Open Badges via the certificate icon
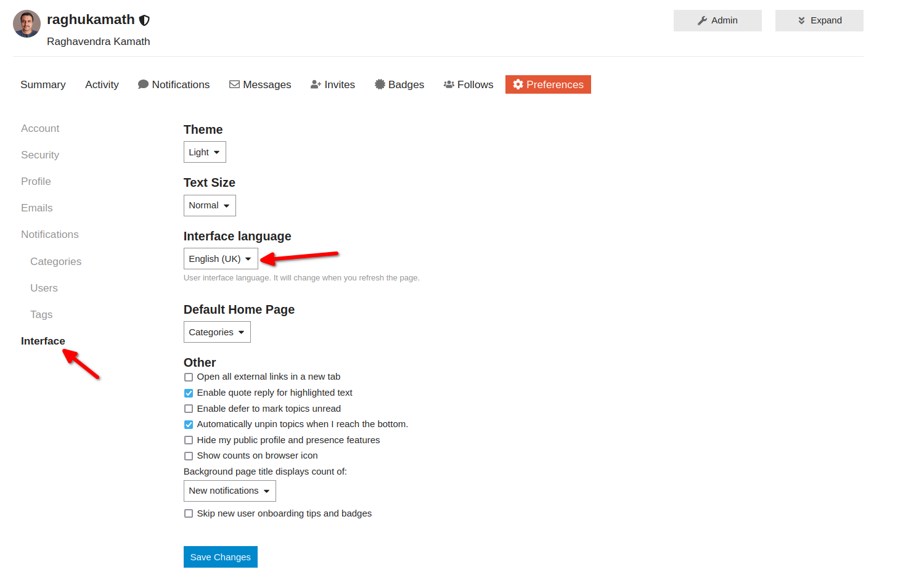Image resolution: width=911 pixels, height=588 pixels. click(380, 84)
